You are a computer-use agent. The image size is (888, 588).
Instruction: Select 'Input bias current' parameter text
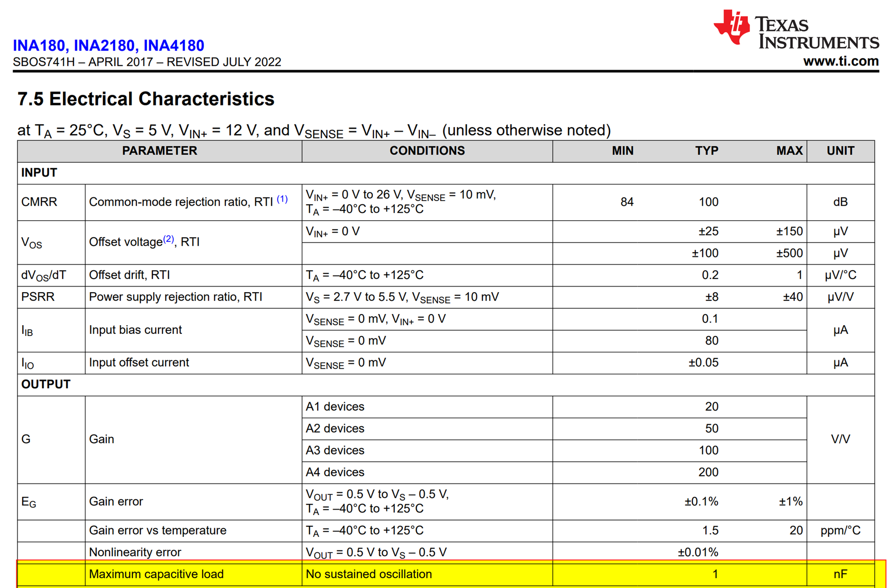(135, 330)
